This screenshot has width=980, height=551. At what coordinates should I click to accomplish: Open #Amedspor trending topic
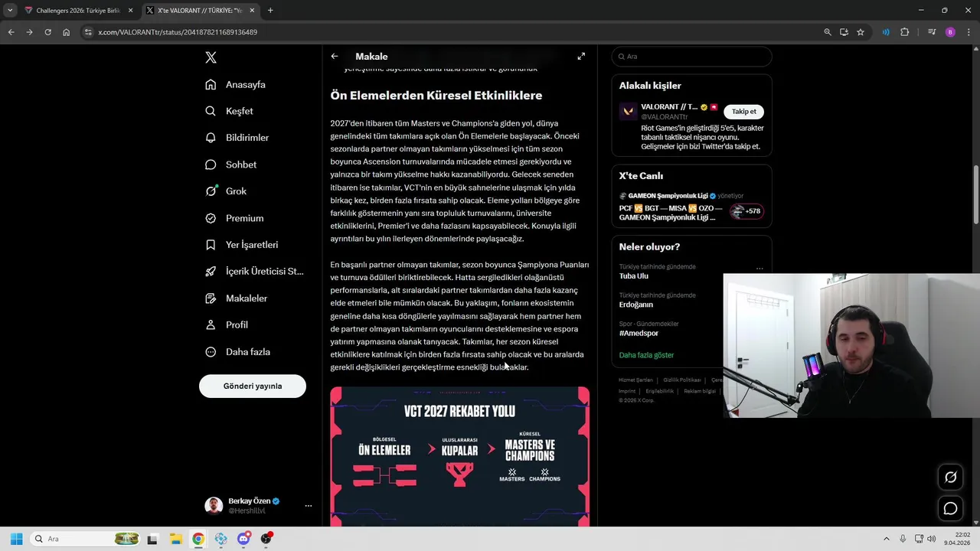tap(639, 333)
